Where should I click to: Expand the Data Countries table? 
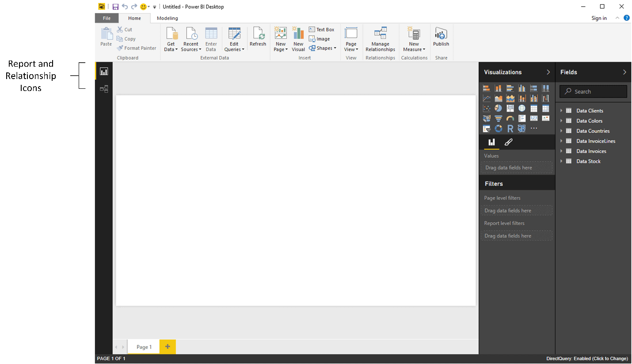coord(562,131)
